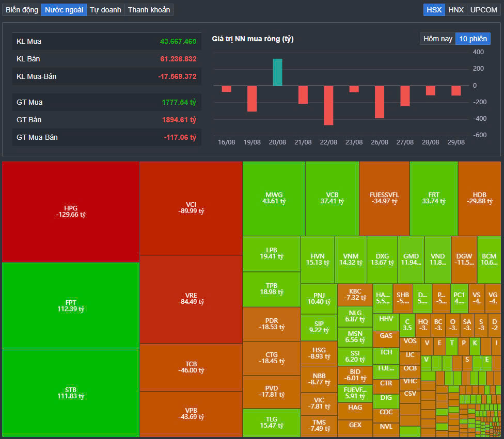Click the GMD treemap tile

pyautogui.click(x=411, y=259)
